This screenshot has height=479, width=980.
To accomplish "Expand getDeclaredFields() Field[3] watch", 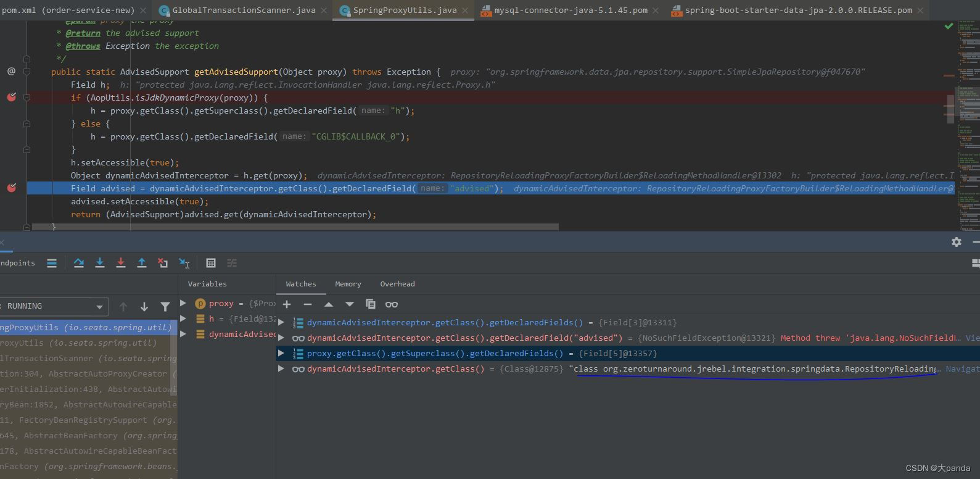I will (x=281, y=322).
